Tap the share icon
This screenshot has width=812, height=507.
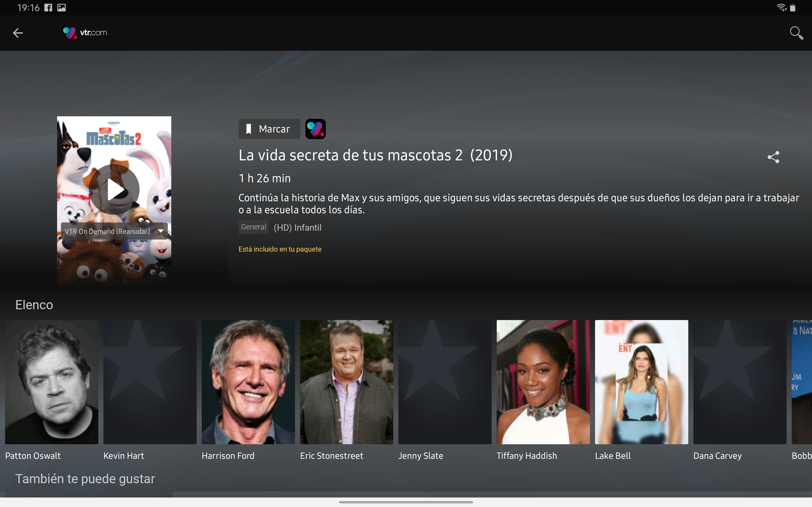click(773, 157)
